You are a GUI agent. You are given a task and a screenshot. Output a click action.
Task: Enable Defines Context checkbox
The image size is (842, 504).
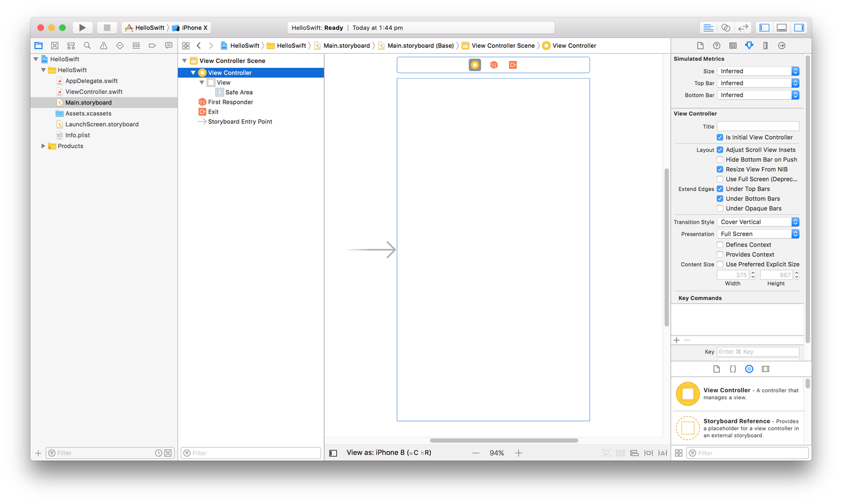[x=720, y=245]
